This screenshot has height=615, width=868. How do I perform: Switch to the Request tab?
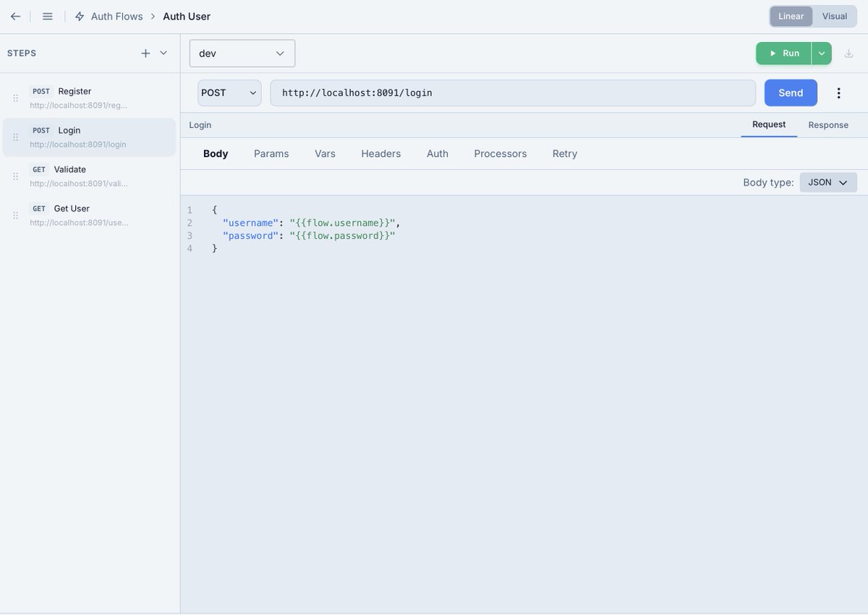pos(769,124)
